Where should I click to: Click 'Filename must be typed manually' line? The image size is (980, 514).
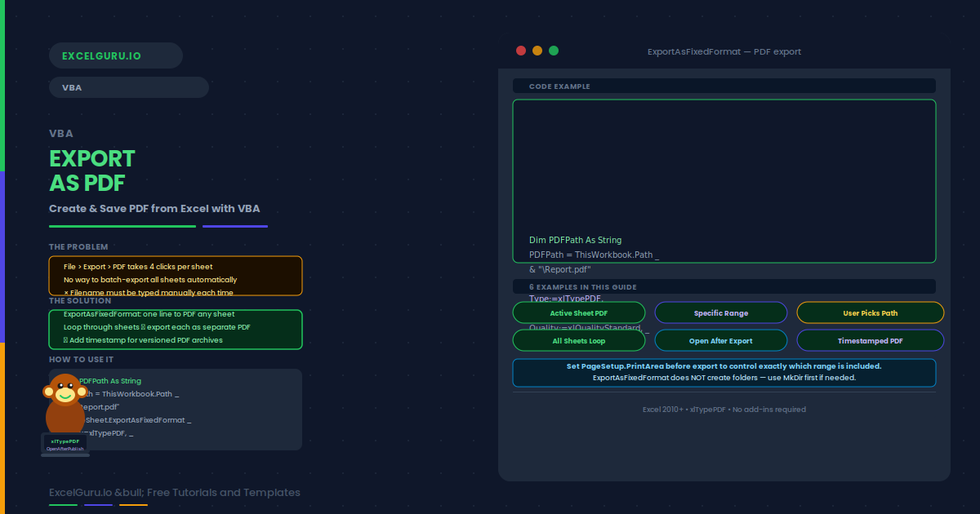click(x=149, y=292)
